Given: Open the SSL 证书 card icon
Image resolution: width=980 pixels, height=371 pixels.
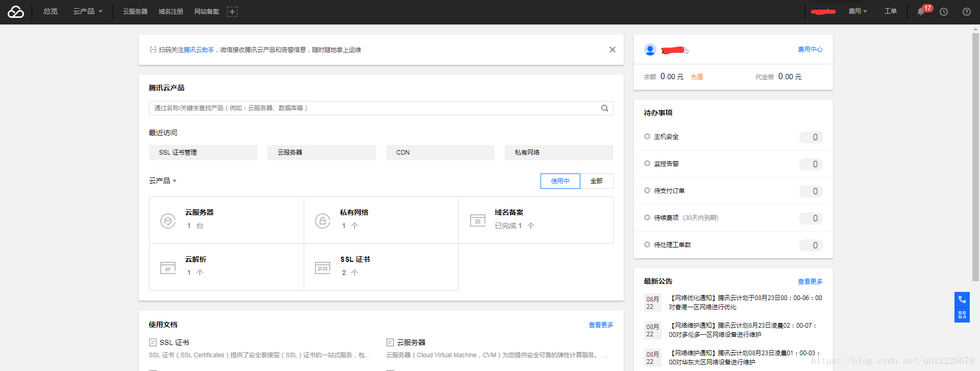Looking at the screenshot, I should 323,267.
